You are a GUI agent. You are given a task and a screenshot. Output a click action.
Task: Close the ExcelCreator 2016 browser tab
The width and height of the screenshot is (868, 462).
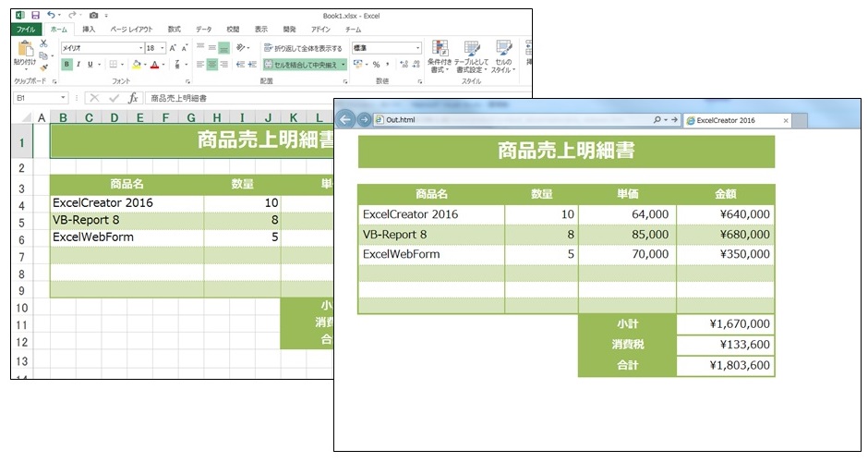click(786, 120)
